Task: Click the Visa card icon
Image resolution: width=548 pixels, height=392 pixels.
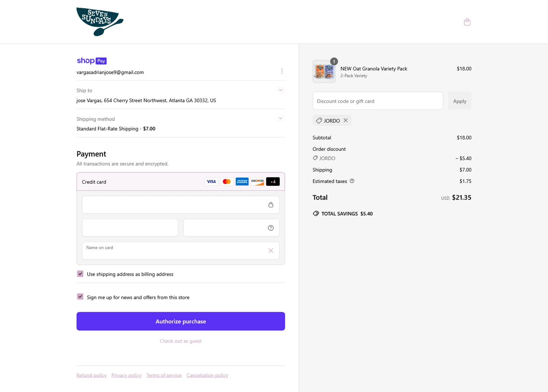Action: pyautogui.click(x=211, y=181)
